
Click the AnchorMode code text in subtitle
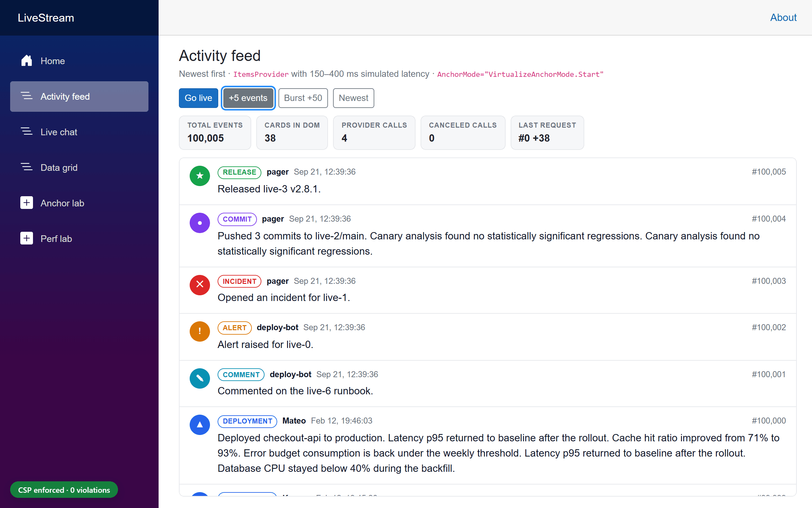click(x=520, y=75)
